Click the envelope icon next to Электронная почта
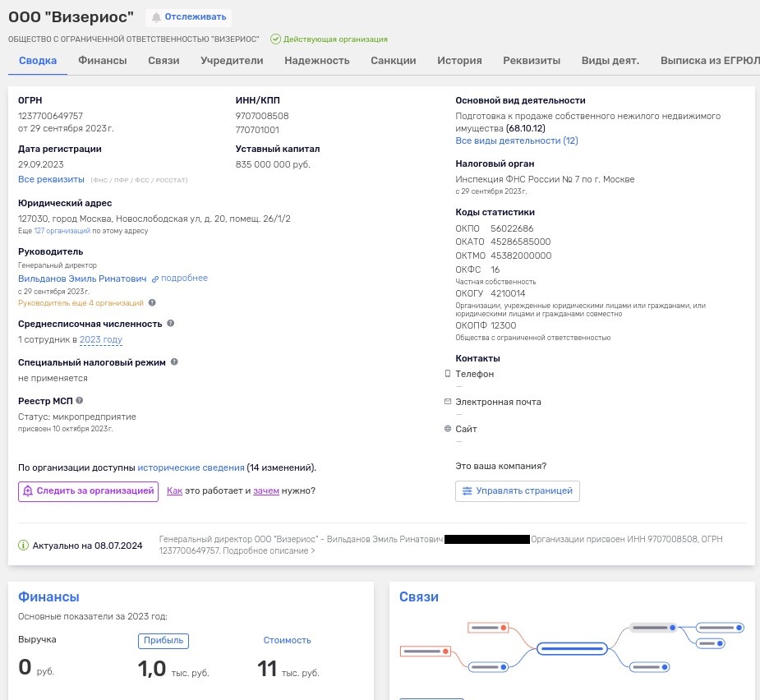Viewport: 760px width, 700px height. 447,402
